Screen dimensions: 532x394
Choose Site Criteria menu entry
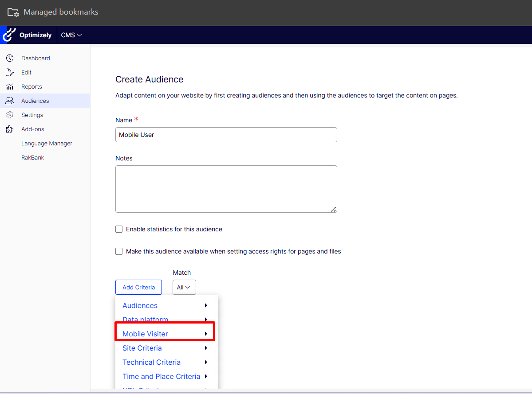142,348
